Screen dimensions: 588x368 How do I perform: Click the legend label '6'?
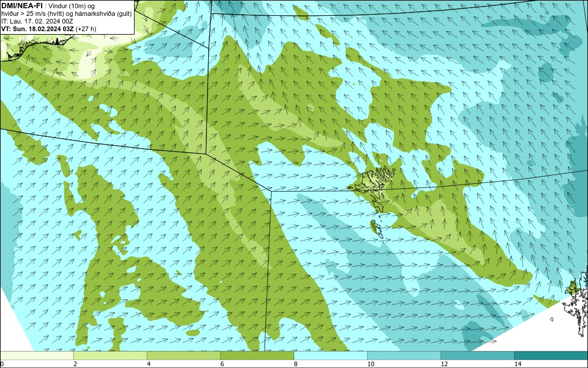(222, 364)
